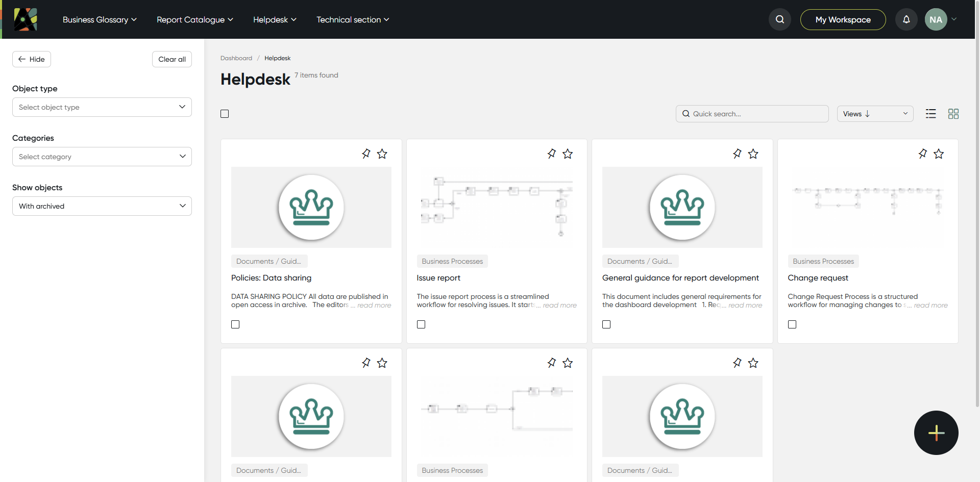The image size is (980, 482).
Task: Check the Issue report card checkbox
Action: (x=421, y=324)
